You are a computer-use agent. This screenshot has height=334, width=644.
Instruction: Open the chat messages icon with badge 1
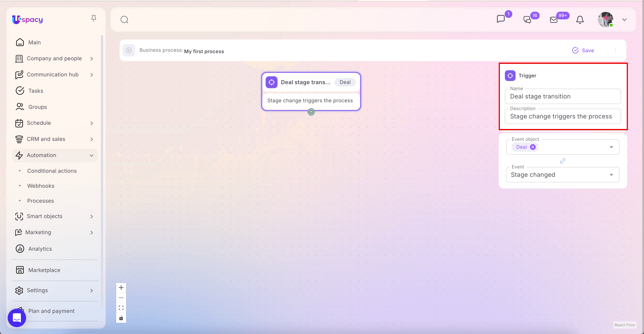point(500,19)
